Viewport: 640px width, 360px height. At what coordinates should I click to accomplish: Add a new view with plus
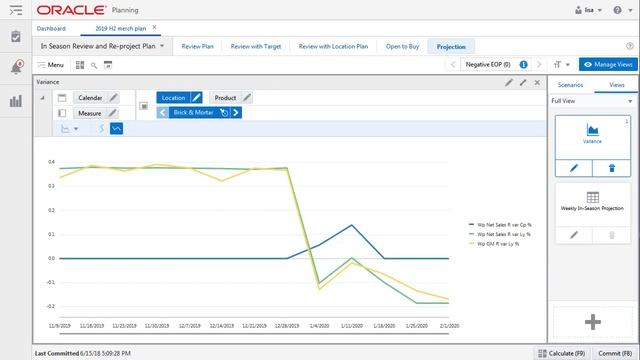pyautogui.click(x=593, y=322)
